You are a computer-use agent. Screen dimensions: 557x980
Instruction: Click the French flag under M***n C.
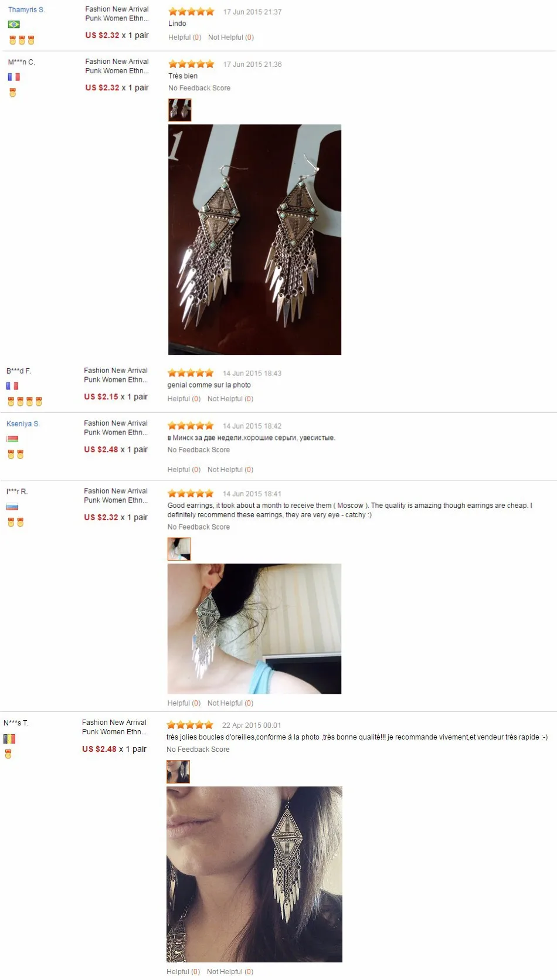pyautogui.click(x=13, y=77)
